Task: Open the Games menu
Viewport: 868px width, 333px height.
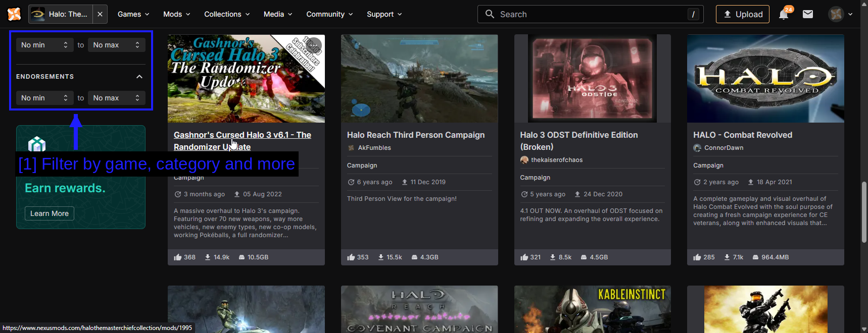Action: click(133, 14)
